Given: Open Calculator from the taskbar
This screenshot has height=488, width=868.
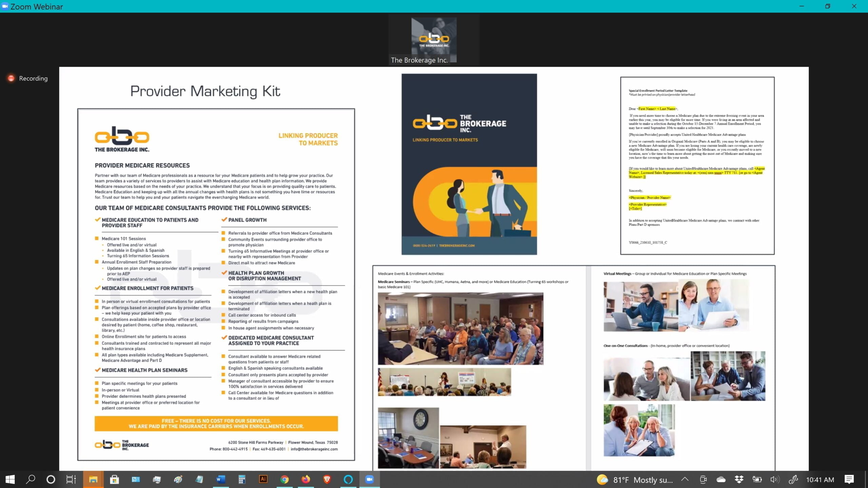Looking at the screenshot, I should click(242, 479).
